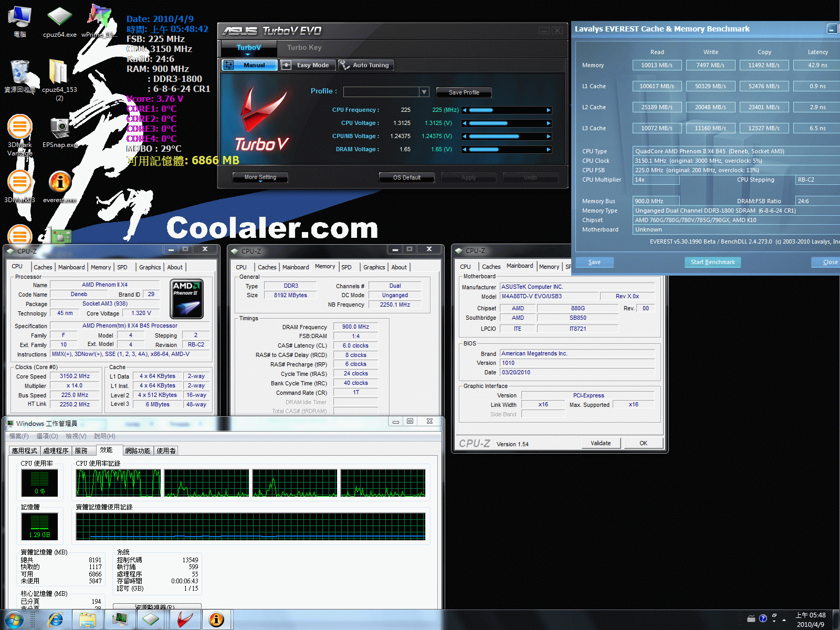Screen dimensions: 840x630
Task: Open 檢視(V) menu in Task Manager
Action: pyautogui.click(x=76, y=436)
